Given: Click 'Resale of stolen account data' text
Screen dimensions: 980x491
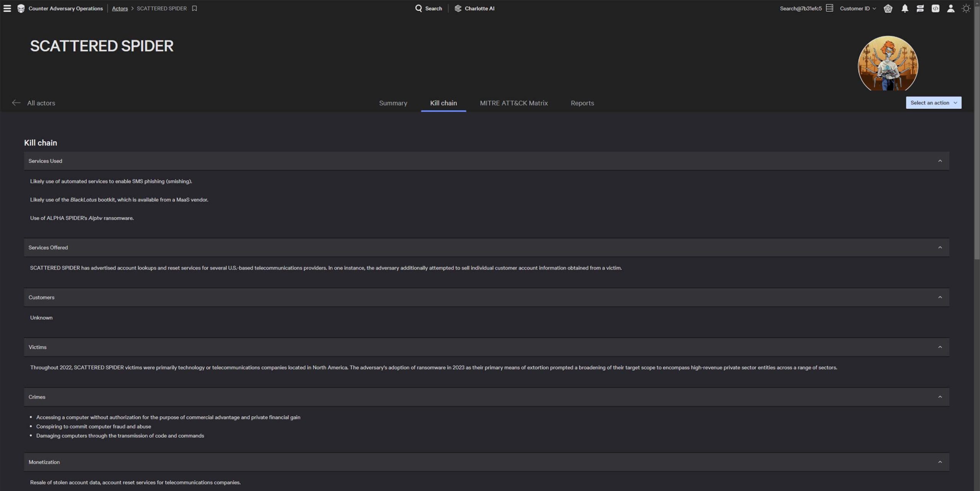Looking at the screenshot, I should pyautogui.click(x=135, y=482).
